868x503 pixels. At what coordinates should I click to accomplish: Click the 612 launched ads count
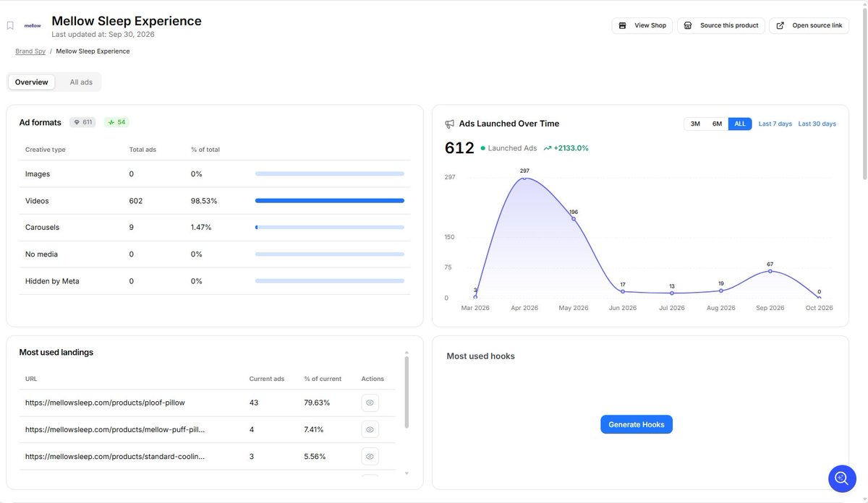(459, 148)
